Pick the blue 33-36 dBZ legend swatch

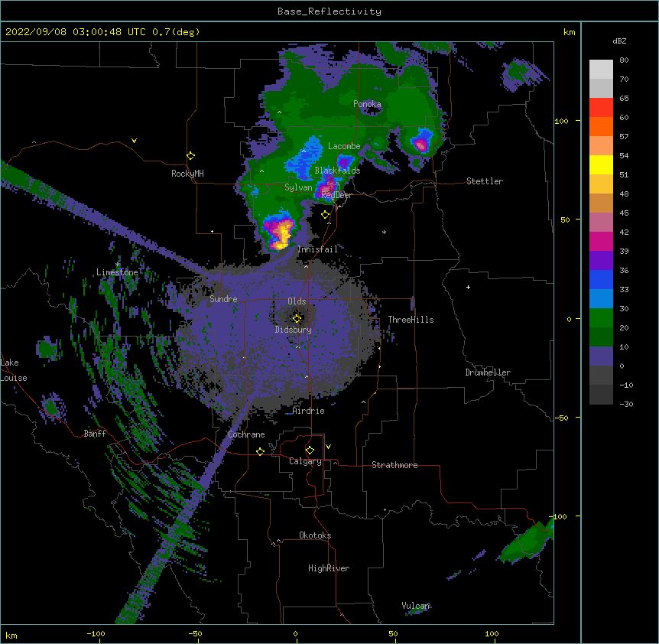tap(601, 280)
